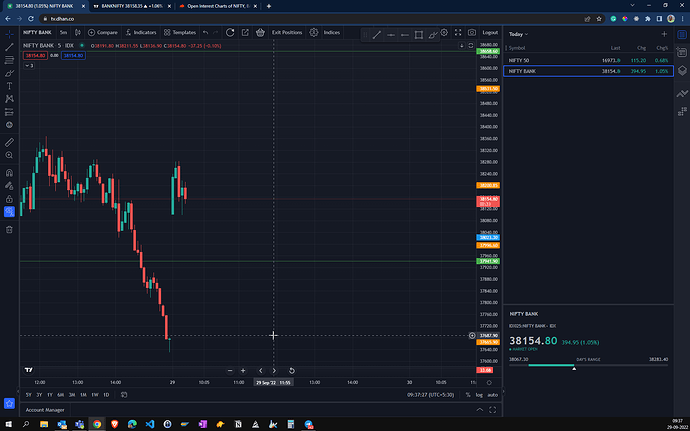The width and height of the screenshot is (690, 431).
Task: Open Indices in the top toolbar
Action: pyautogui.click(x=332, y=33)
